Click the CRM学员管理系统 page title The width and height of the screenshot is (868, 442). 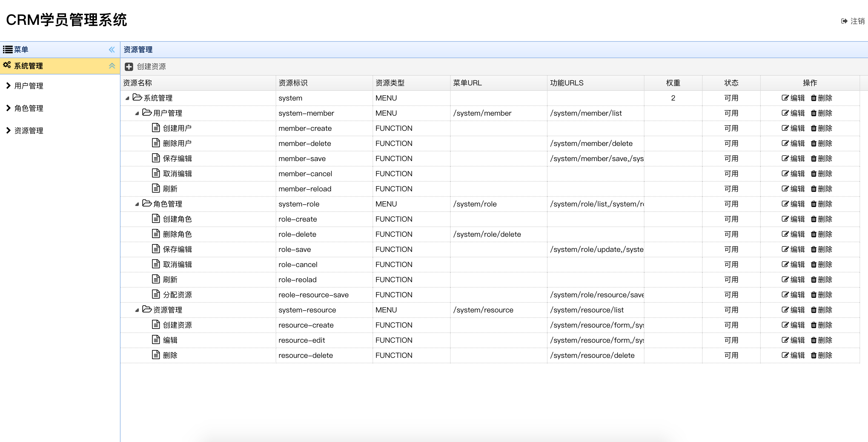66,20
